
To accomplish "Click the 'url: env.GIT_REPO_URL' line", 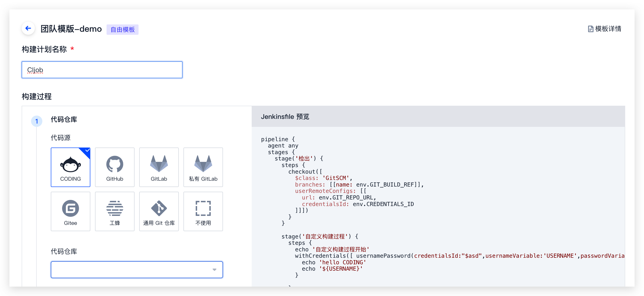I will click(339, 197).
